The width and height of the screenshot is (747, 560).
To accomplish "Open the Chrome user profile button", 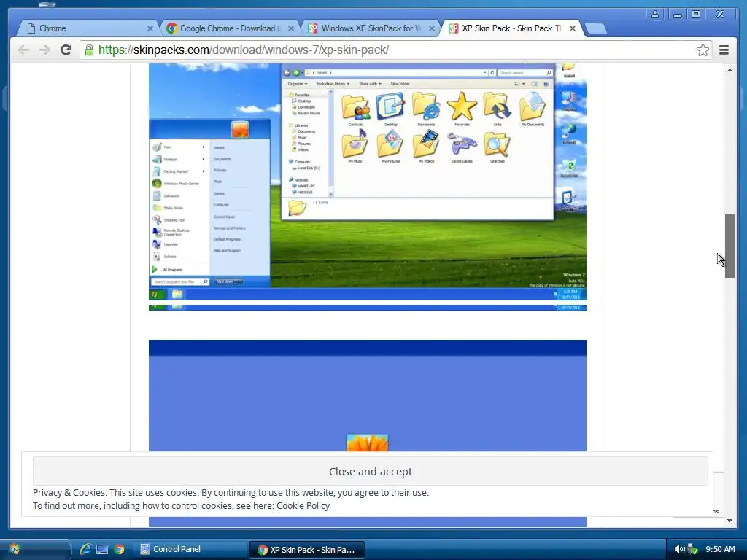I will tap(655, 14).
